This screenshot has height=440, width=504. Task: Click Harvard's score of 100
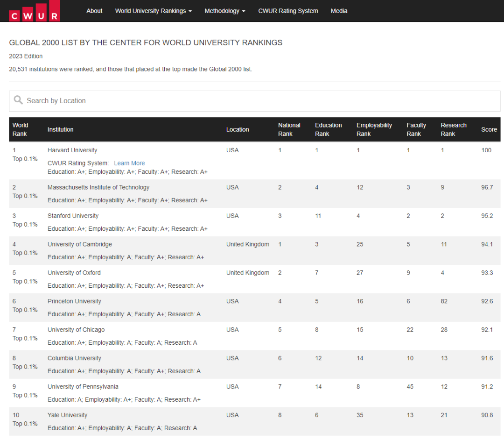click(x=486, y=150)
